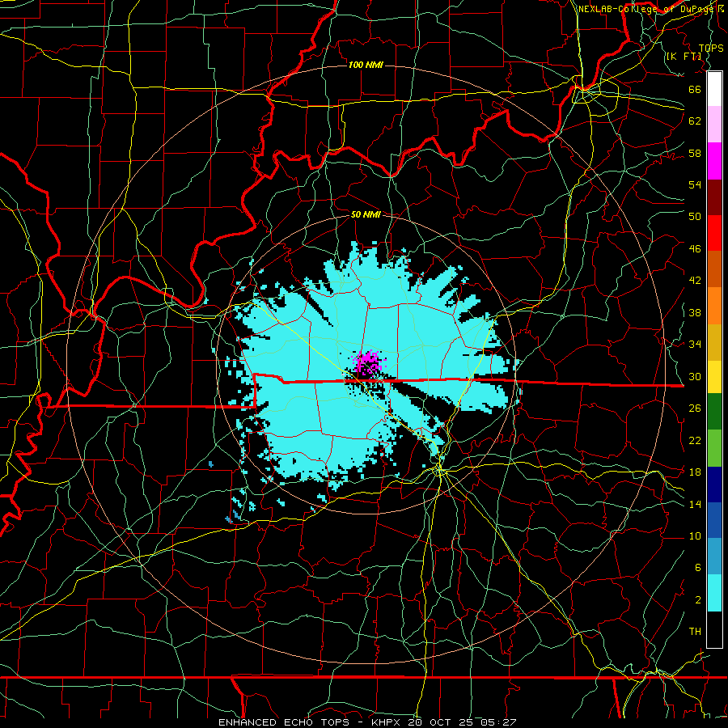Click the dark red legend swatch
Screen dimensions: 728x728
coord(714,197)
